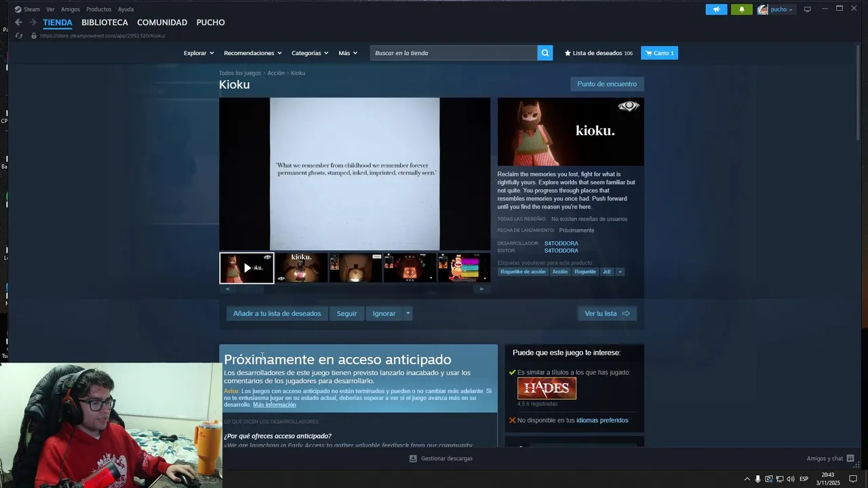The width and height of the screenshot is (868, 488).
Task: Open Windows notification center icon
Action: coord(853,479)
